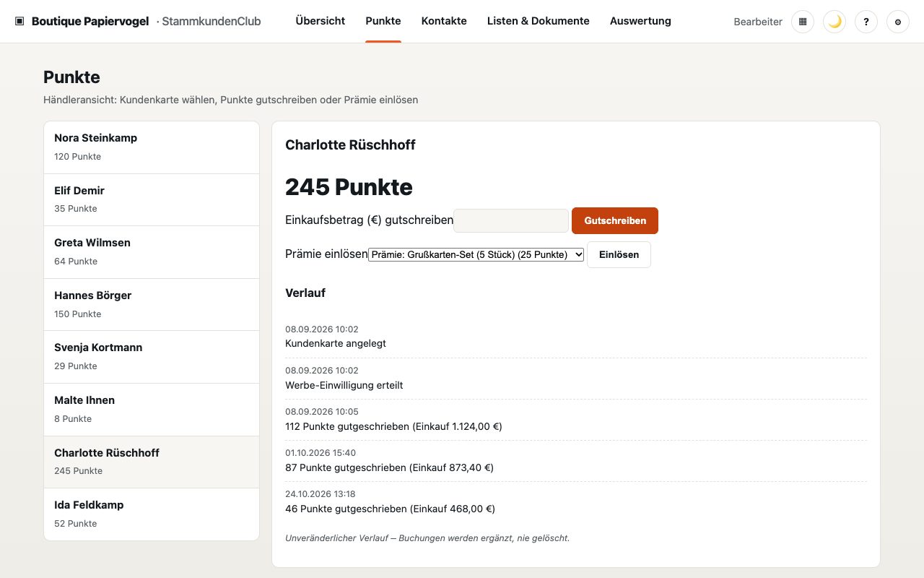The image size is (924, 578).
Task: Select Svenja Kortmann in the list
Action: (152, 357)
